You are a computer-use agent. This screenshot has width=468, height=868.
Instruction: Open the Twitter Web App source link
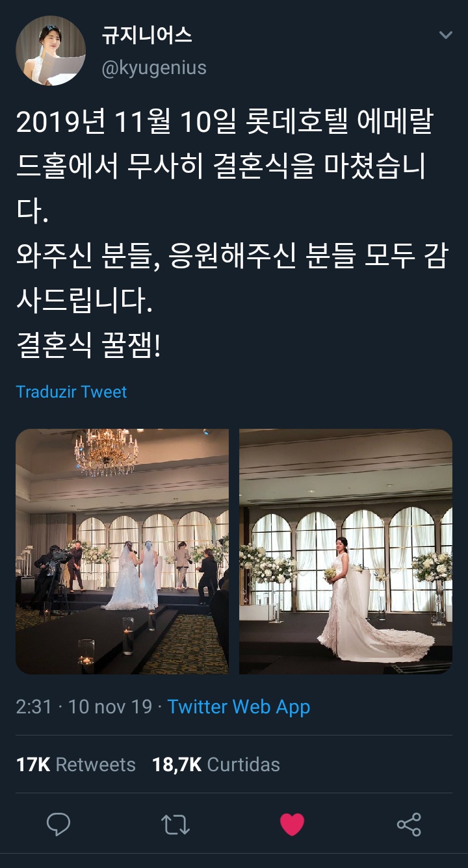tap(239, 707)
